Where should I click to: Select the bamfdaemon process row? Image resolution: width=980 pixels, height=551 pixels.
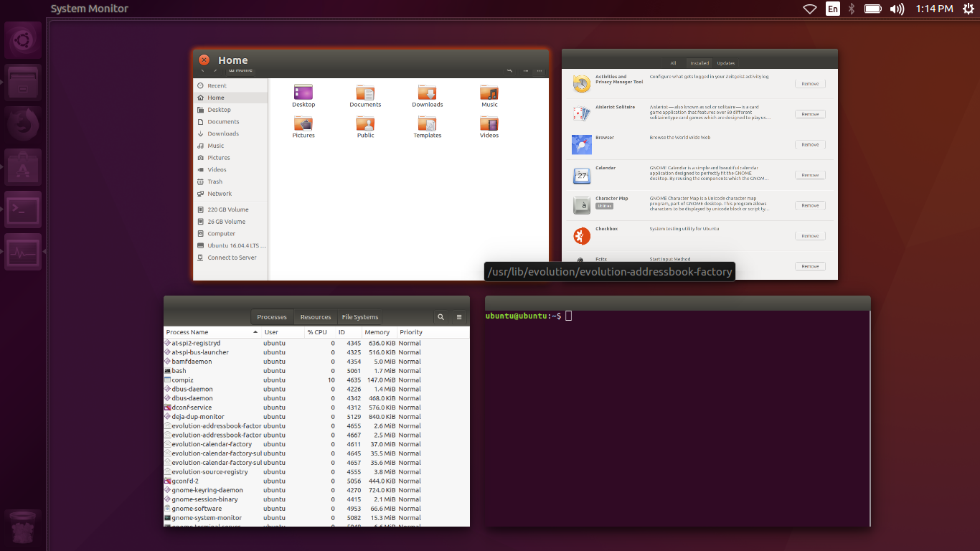[316, 362]
